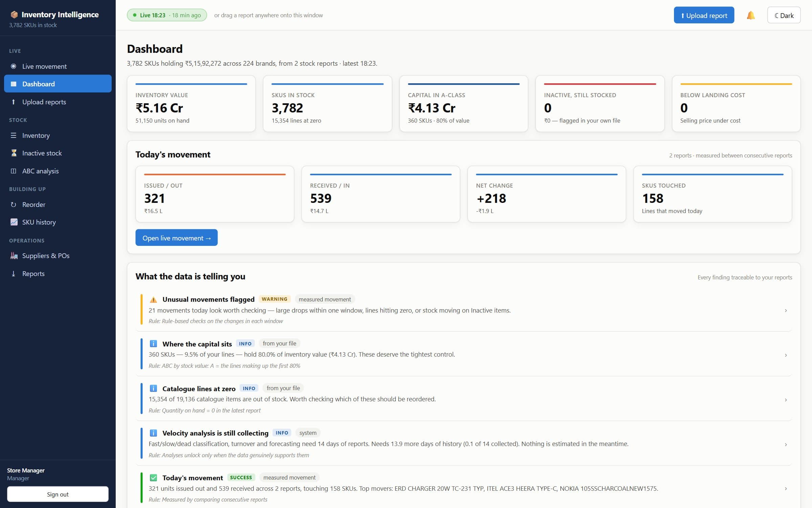Click the Live 18:23 status pill
This screenshot has height=508, width=812.
[x=167, y=15]
